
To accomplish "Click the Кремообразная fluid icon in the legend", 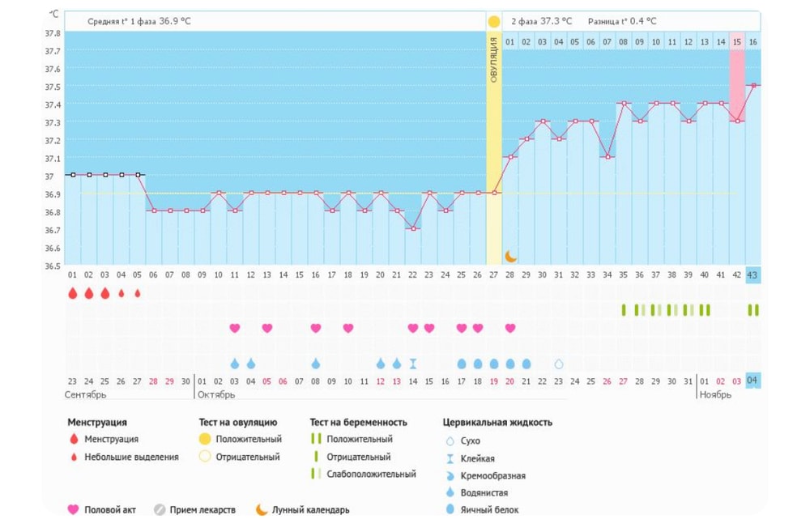I will point(450,475).
